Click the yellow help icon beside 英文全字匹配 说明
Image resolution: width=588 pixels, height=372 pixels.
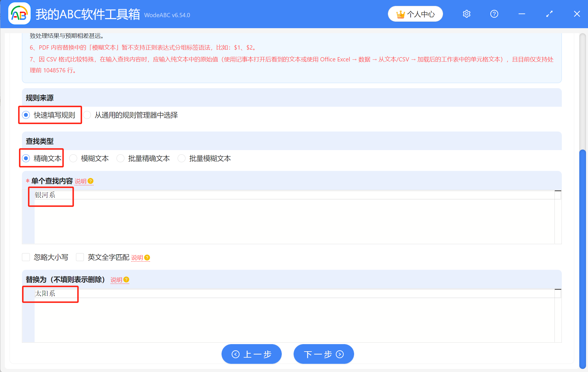point(147,258)
